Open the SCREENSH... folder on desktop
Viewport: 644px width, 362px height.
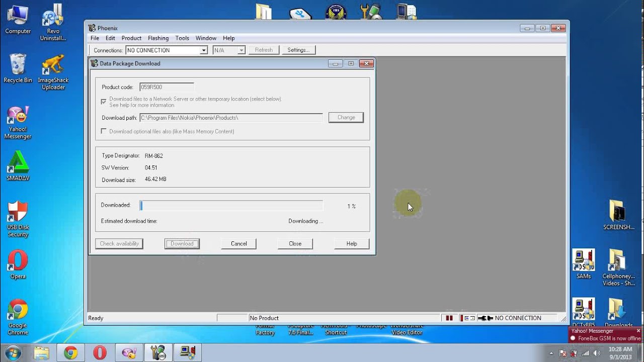618,215
